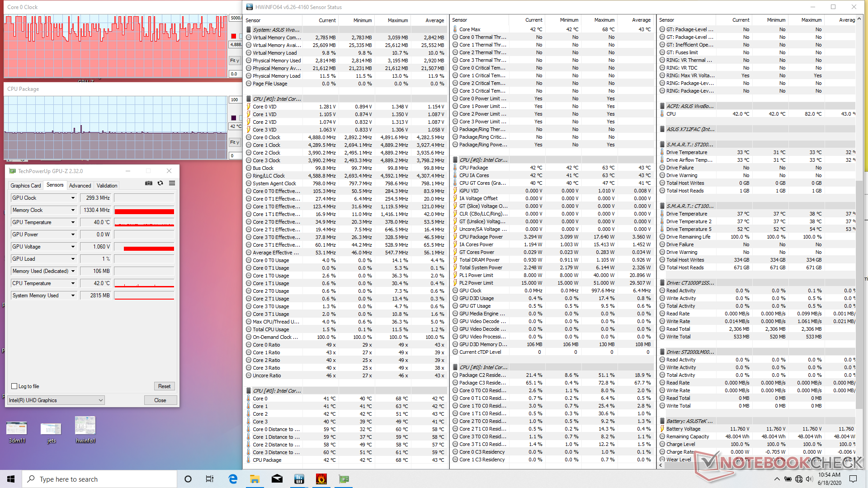Switch to the Graphics Card tab

(x=26, y=186)
